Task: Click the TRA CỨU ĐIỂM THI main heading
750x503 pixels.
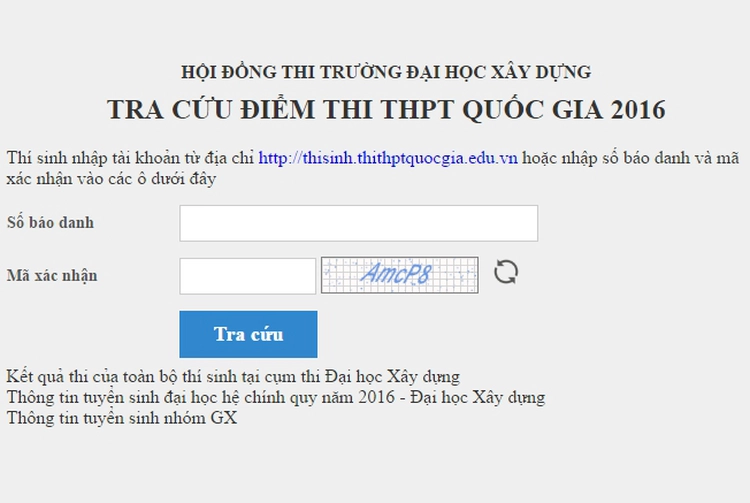Action: (385, 109)
